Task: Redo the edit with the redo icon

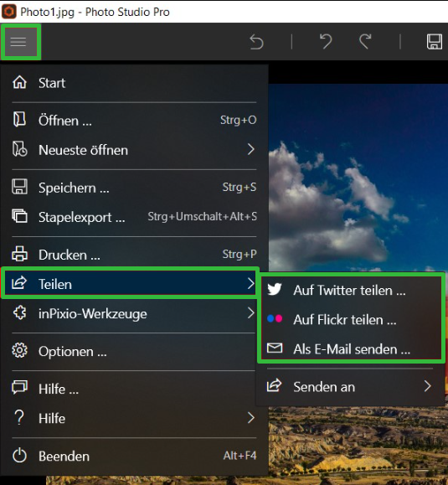Action: pyautogui.click(x=365, y=42)
